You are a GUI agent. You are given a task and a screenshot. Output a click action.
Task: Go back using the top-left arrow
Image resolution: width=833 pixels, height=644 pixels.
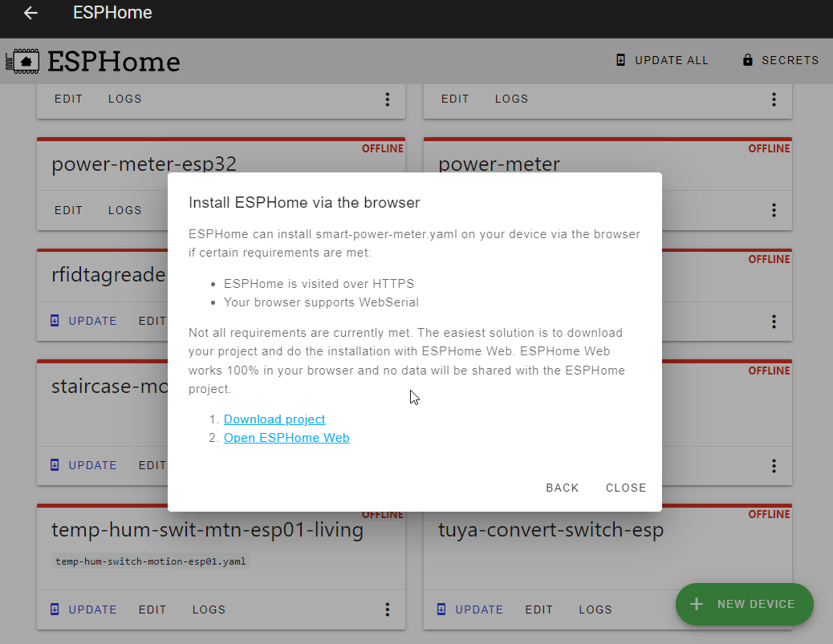30,13
